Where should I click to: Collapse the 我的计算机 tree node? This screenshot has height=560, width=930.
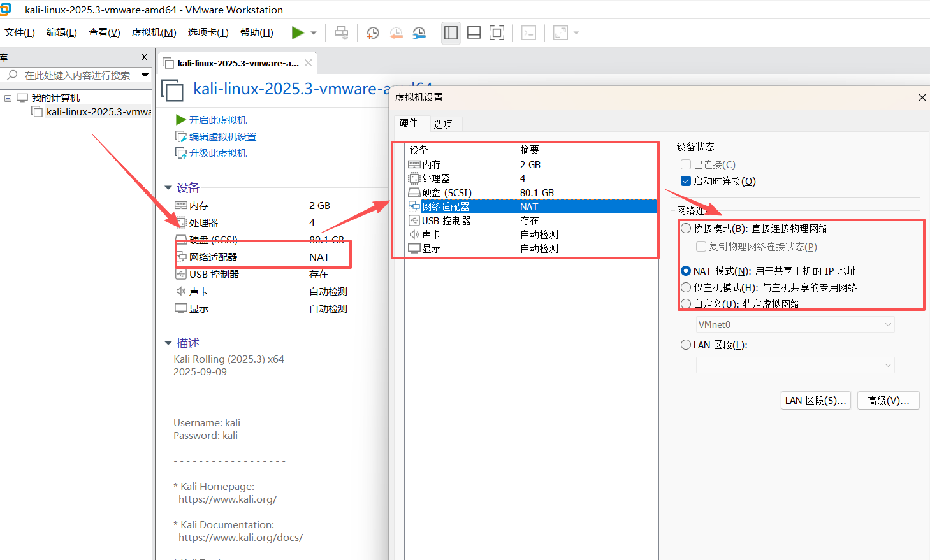click(x=8, y=98)
